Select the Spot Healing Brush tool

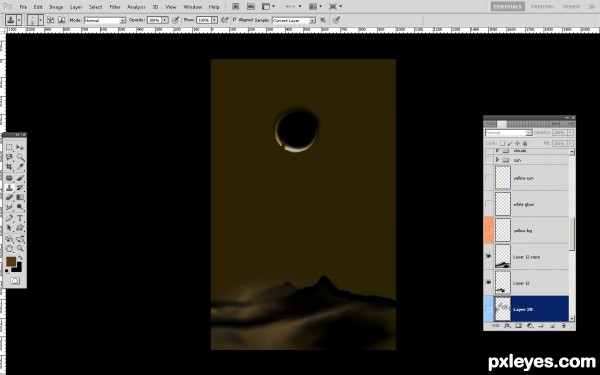coord(10,178)
